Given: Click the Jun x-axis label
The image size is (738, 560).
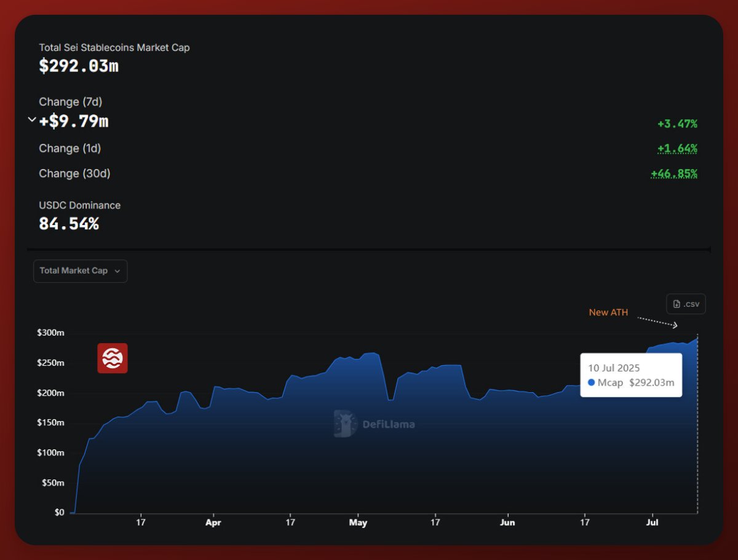Looking at the screenshot, I should [507, 523].
